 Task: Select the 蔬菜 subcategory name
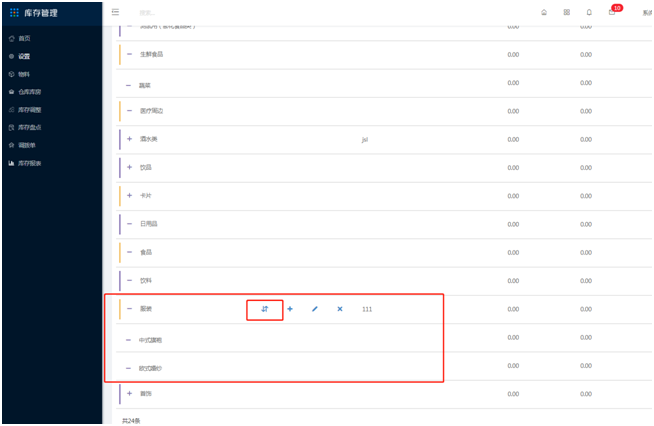tap(145, 86)
